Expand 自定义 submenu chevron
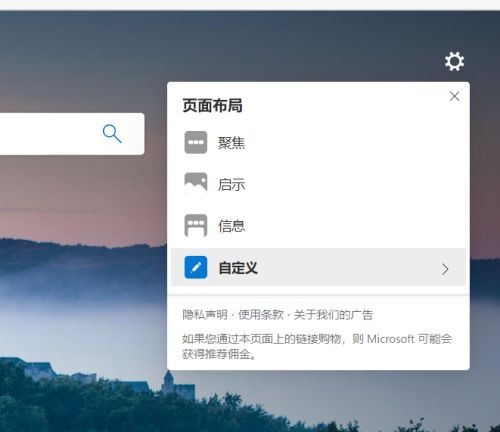500x432 pixels. click(x=445, y=269)
